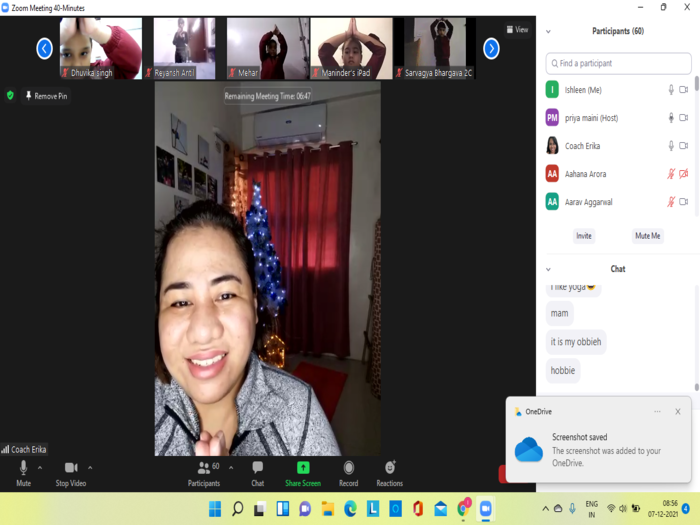Open Teams Chat taskbar icon
Screen dimensions: 700x525
click(305, 508)
